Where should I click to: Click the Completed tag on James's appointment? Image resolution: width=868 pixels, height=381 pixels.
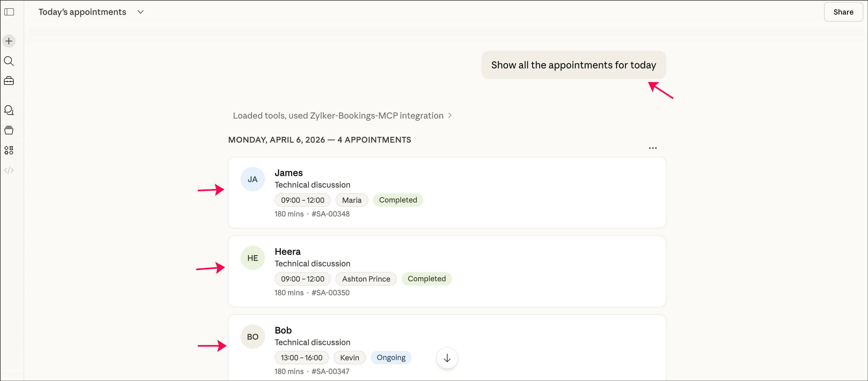(x=398, y=200)
